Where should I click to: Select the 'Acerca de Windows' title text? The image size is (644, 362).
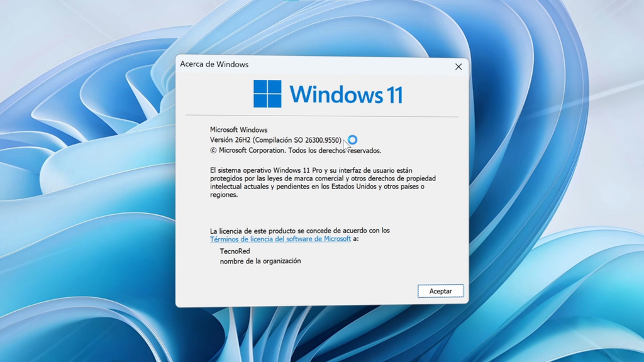(x=214, y=65)
